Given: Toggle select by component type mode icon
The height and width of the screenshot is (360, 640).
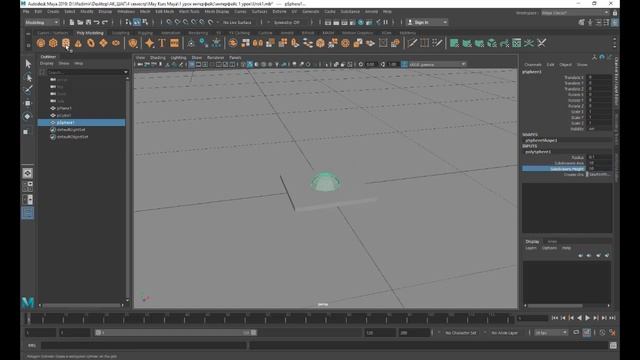Looking at the screenshot, I should 145,22.
